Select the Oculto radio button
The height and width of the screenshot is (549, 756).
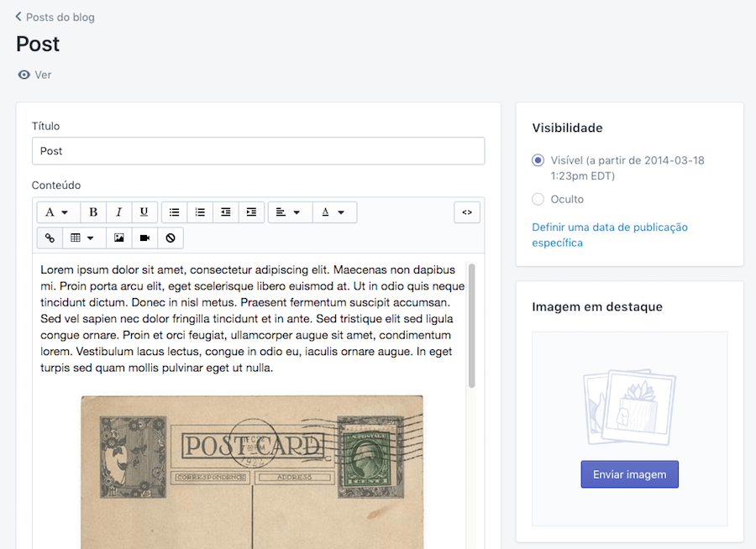tap(538, 199)
